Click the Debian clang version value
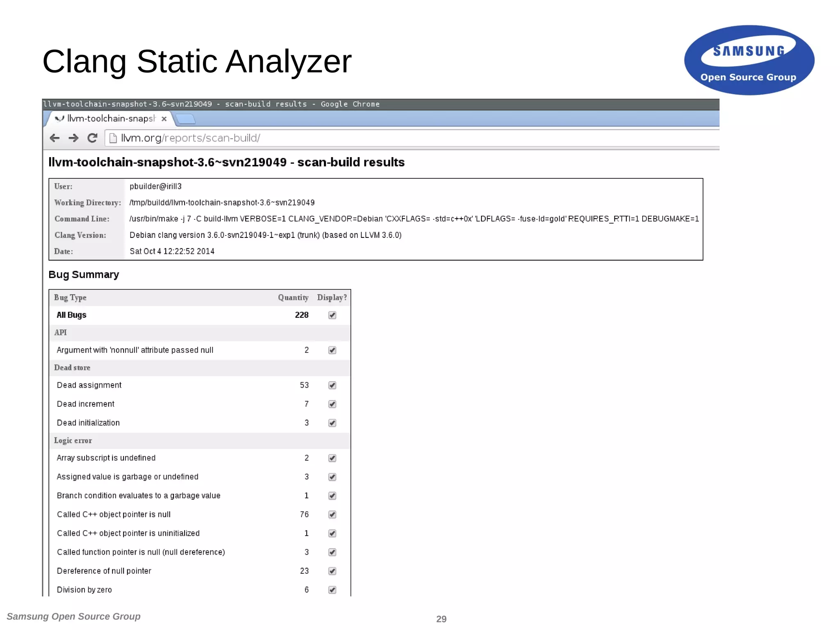840x630 pixels. click(x=265, y=235)
